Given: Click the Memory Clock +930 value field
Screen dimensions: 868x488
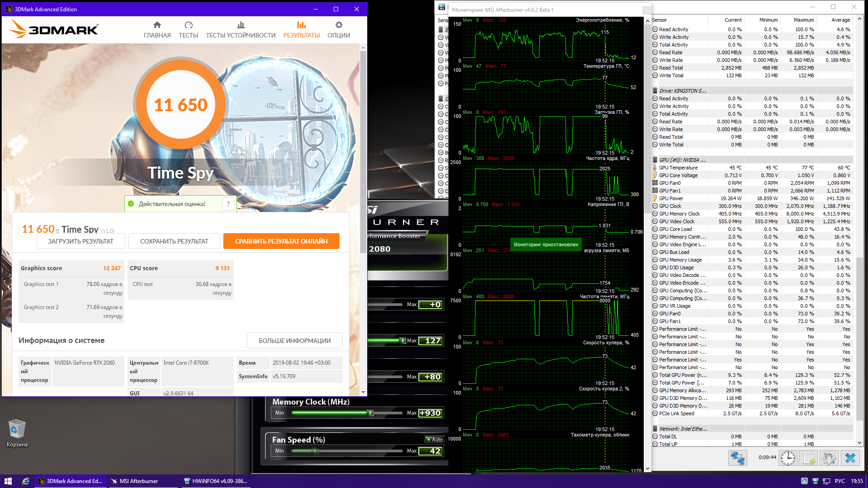Looking at the screenshot, I should 430,413.
